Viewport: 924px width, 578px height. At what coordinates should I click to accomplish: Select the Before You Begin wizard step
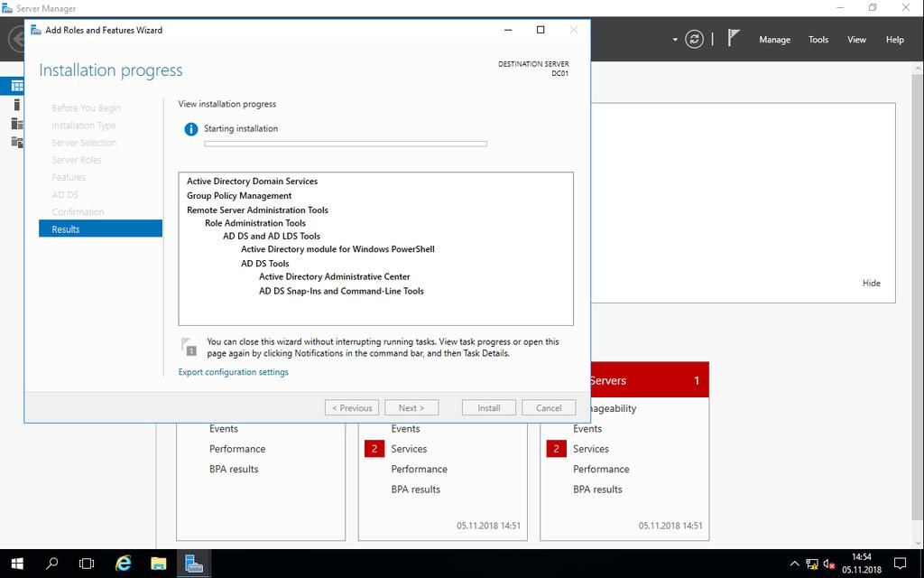pos(86,108)
